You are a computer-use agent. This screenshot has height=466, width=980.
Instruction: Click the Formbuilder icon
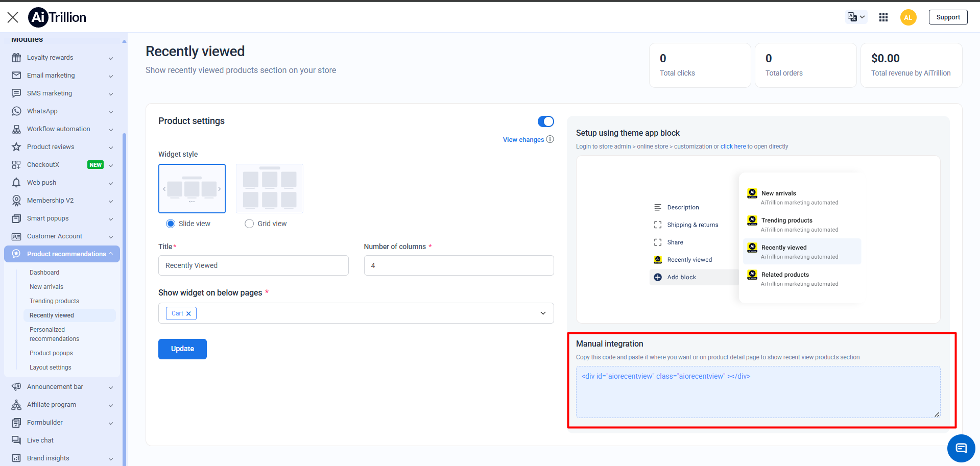[16, 423]
